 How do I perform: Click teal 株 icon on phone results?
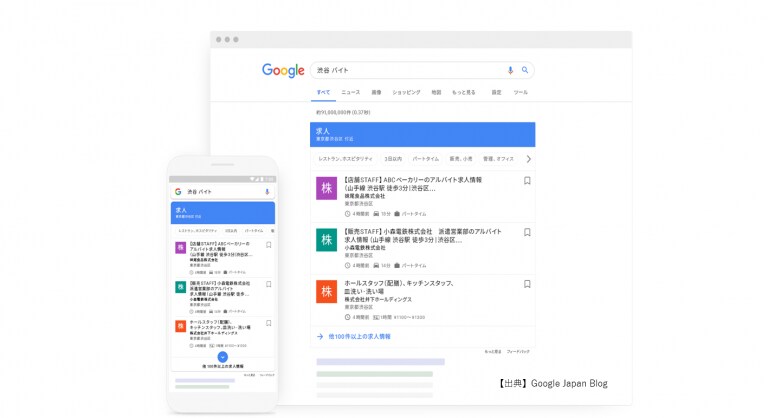tap(180, 287)
